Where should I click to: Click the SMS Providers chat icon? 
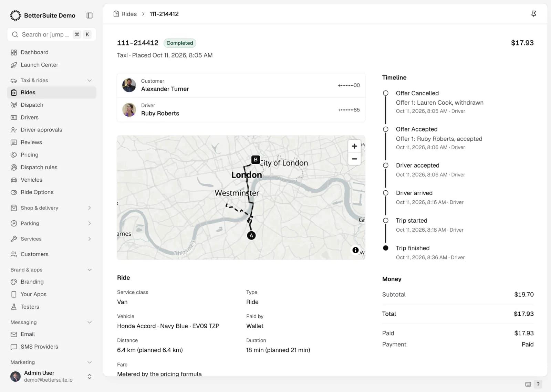[x=14, y=347]
